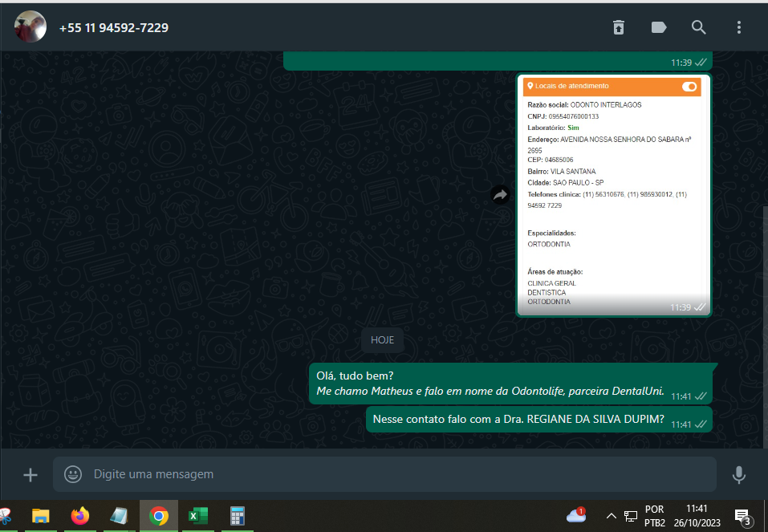Open Excel from the taskbar
768x532 pixels.
click(198, 516)
